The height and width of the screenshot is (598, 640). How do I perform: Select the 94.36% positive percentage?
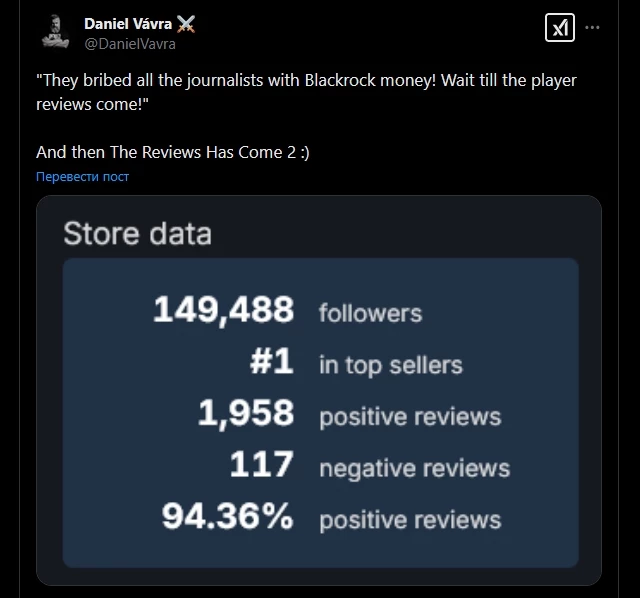coord(227,516)
